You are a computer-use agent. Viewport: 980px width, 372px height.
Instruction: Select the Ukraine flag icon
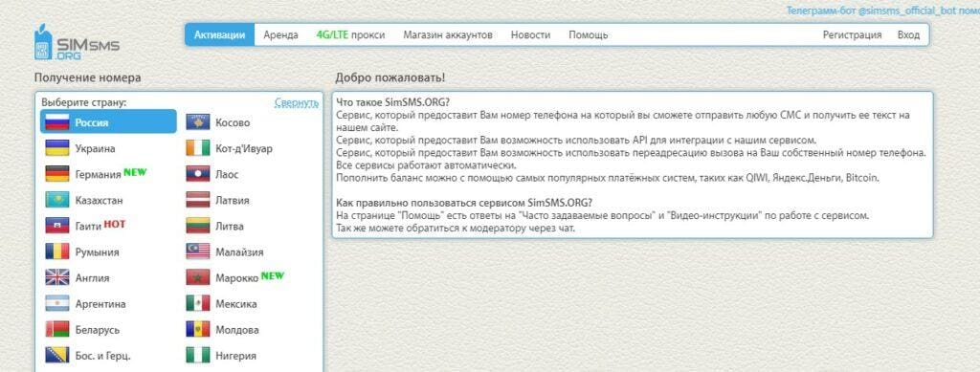coord(56,148)
